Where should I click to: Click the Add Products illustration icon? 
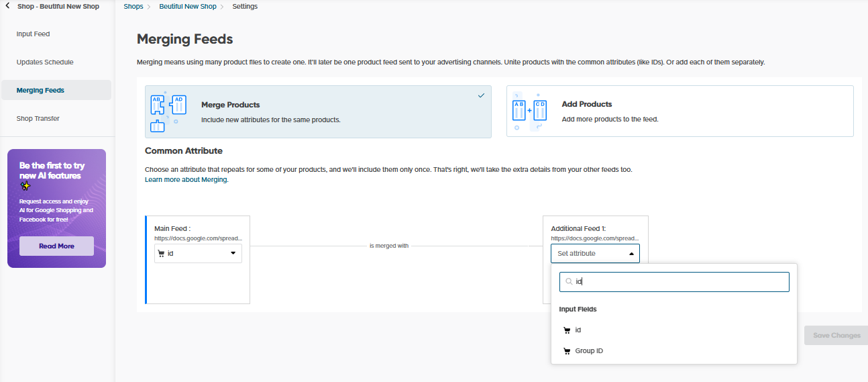[x=530, y=111]
